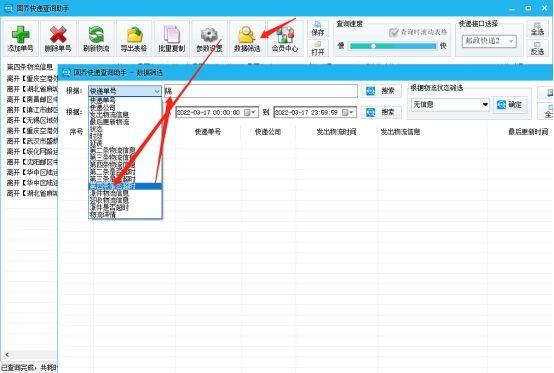
Task: Click the query speed slider handle
Action: pos(373,46)
